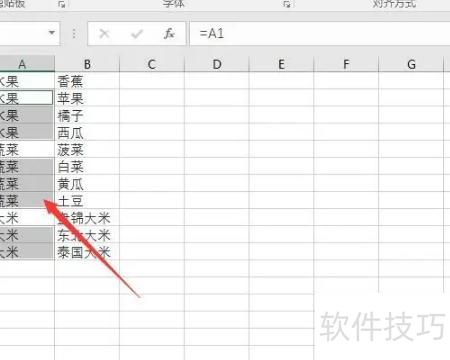This screenshot has width=450, height=360.
Task: Select the cell containing 泰国大米
Action: (x=87, y=252)
